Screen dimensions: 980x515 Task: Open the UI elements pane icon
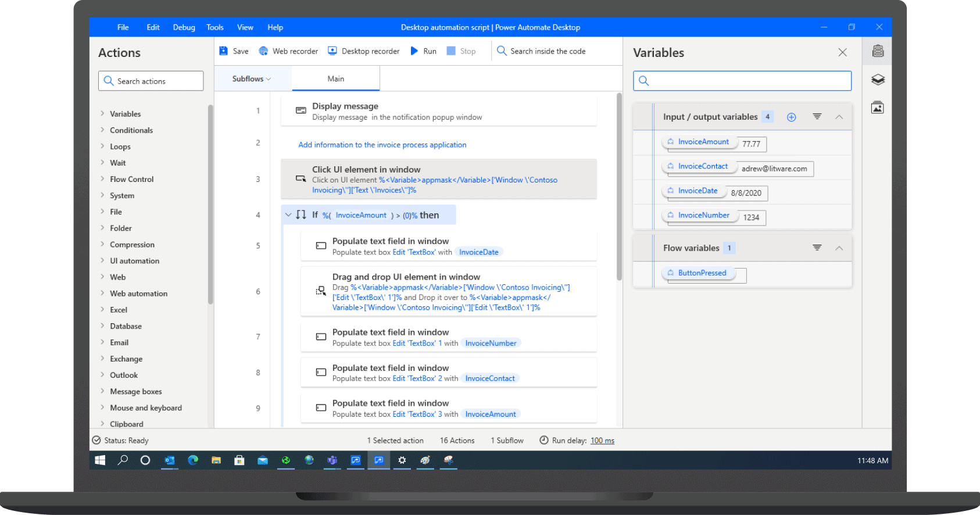coord(878,80)
